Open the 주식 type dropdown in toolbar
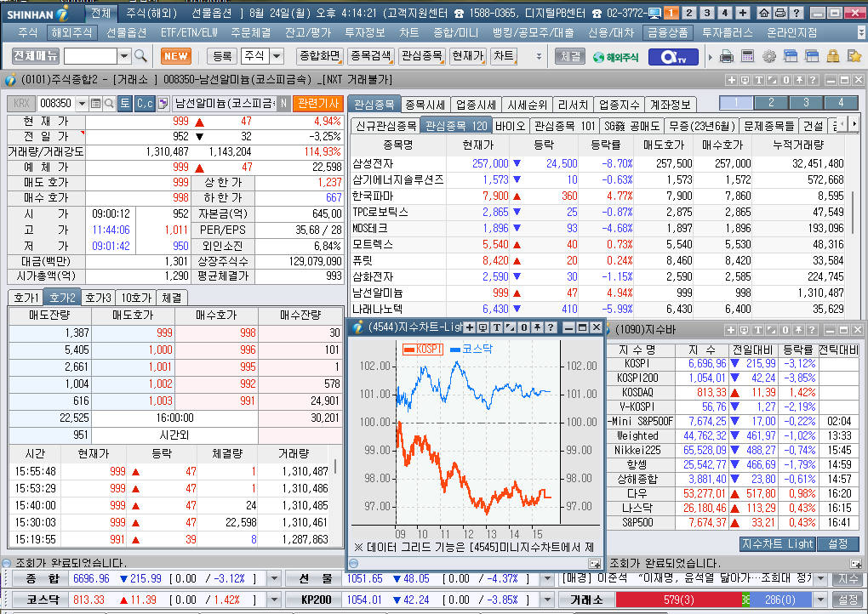The image size is (868, 614). pos(277,56)
